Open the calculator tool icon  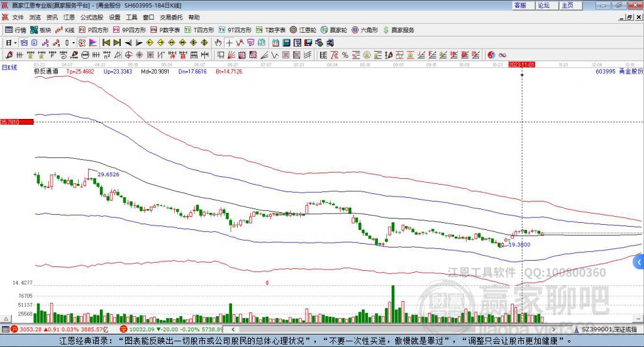coord(286,43)
